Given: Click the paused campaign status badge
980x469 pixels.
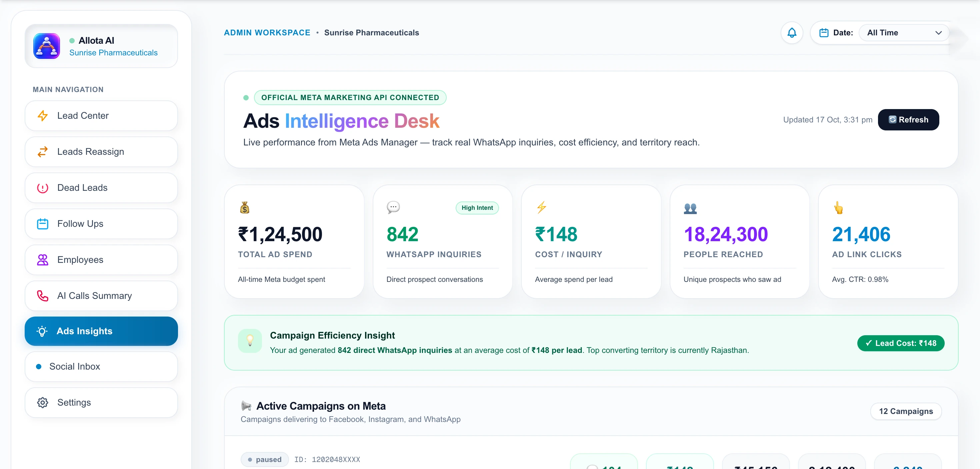Looking at the screenshot, I should (x=264, y=459).
